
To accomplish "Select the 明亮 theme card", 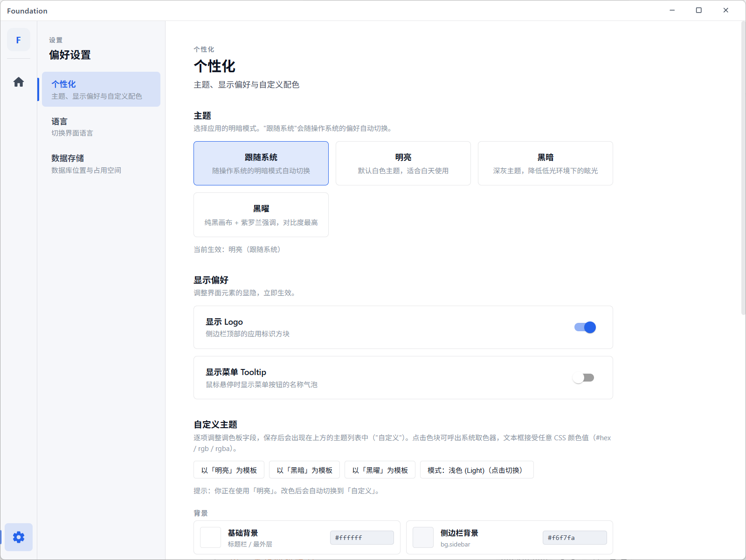I will 403,164.
